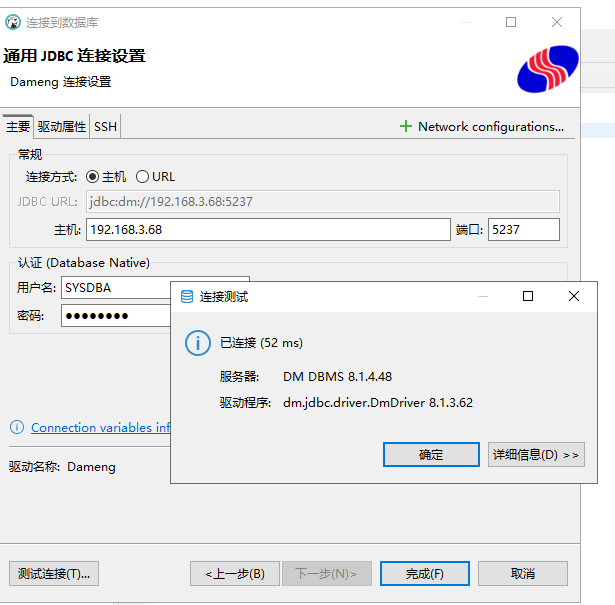The image size is (615, 605).
Task: Click the 取消 cancel button
Action: click(x=522, y=574)
